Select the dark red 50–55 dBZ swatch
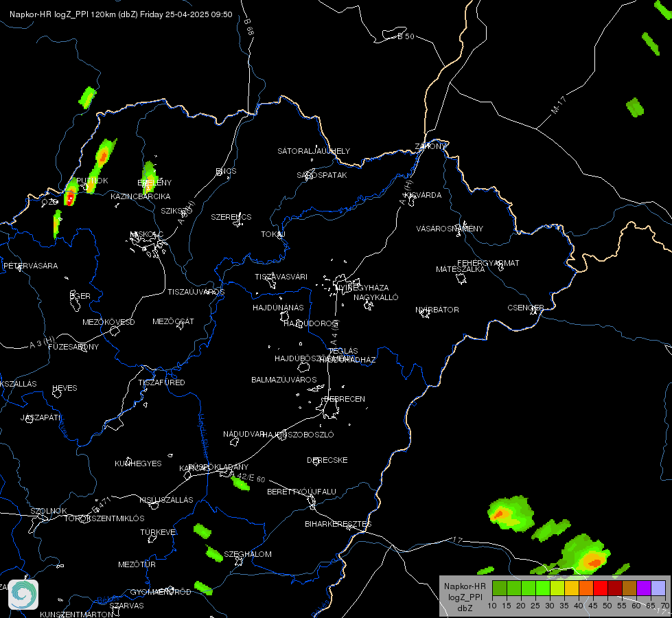 click(x=615, y=588)
